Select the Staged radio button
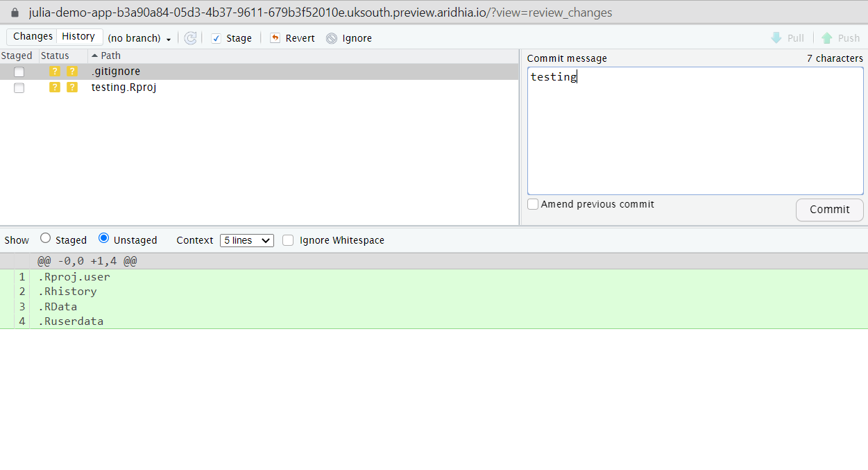 (44, 239)
